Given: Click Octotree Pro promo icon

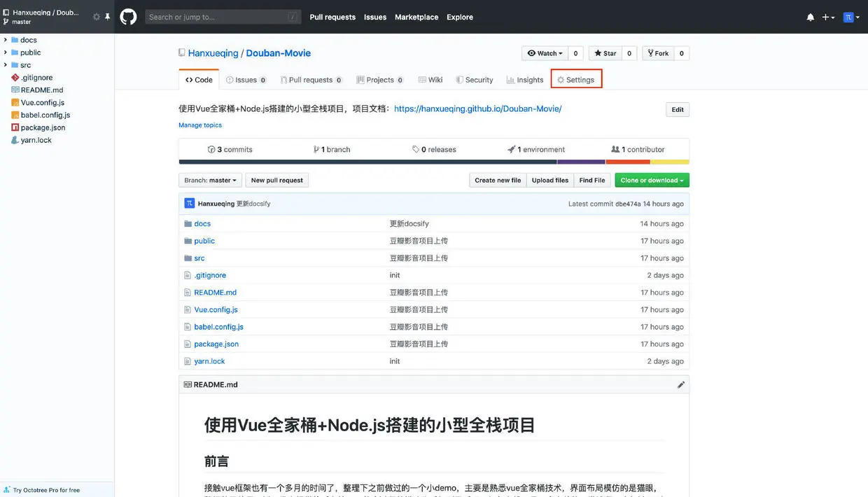Looking at the screenshot, I should [x=7, y=490].
